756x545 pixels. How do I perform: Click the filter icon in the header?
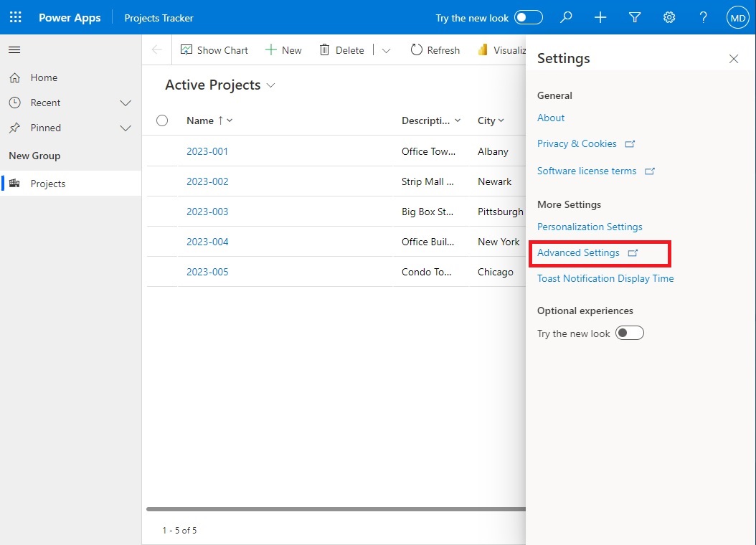(x=635, y=17)
